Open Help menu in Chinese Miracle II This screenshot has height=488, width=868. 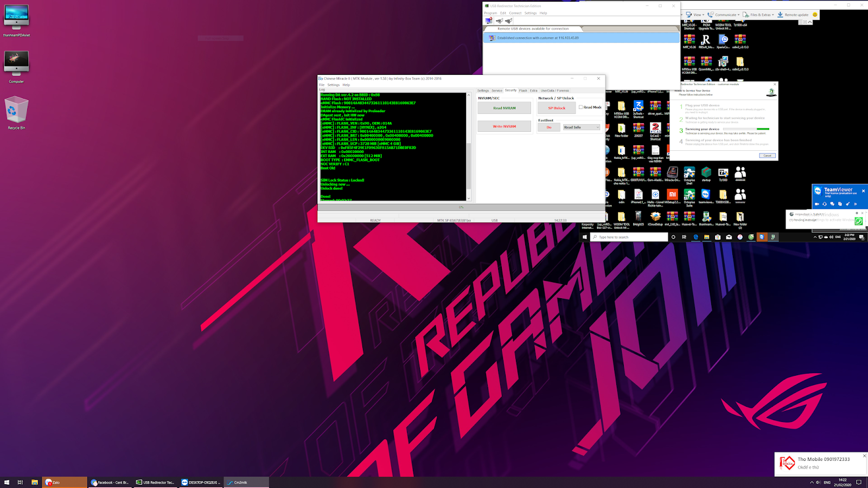pos(346,85)
